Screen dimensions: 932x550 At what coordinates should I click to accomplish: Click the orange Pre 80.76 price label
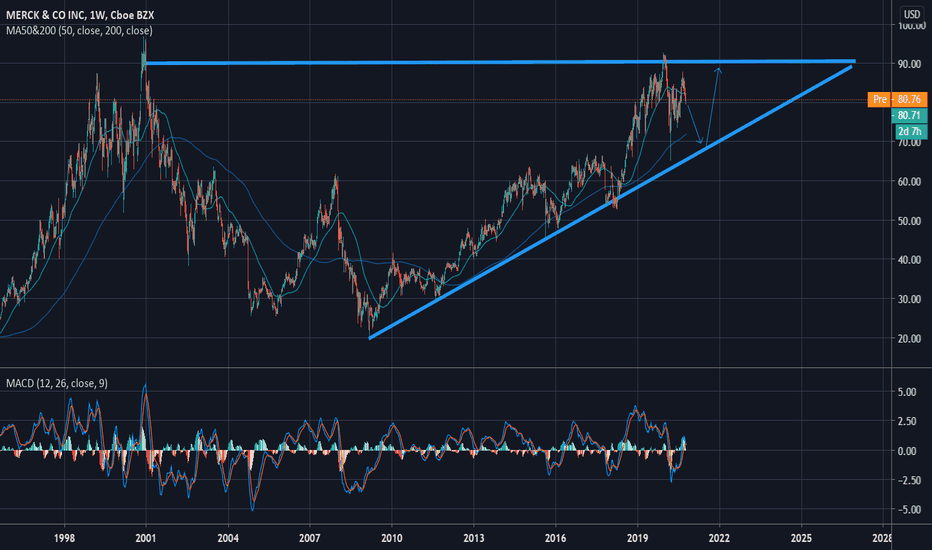pyautogui.click(x=897, y=99)
